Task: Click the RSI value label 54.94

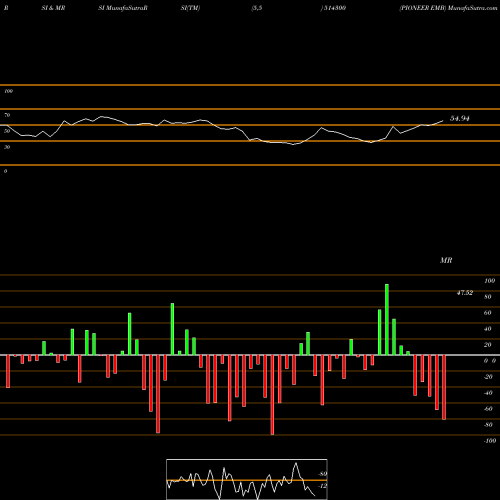Action: 460,118
